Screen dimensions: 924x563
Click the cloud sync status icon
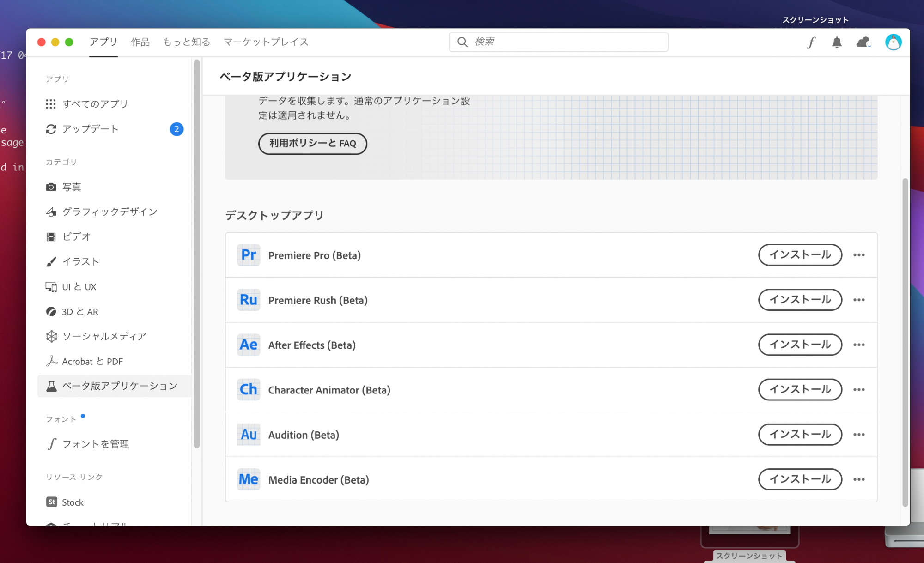click(863, 42)
